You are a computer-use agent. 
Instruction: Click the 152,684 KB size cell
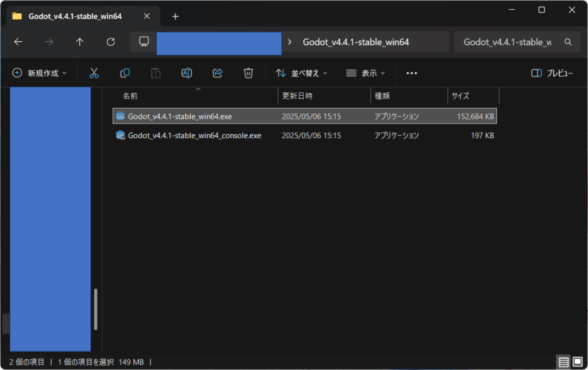pyautogui.click(x=475, y=116)
